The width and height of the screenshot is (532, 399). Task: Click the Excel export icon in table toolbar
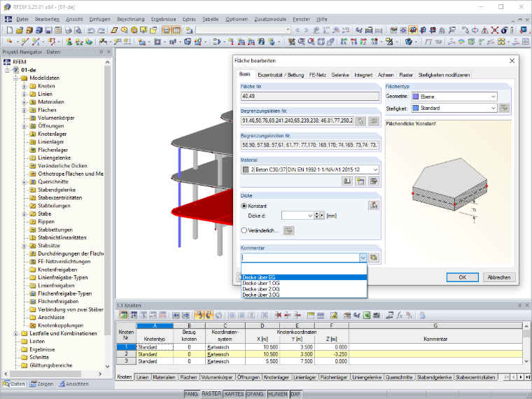tap(367, 316)
